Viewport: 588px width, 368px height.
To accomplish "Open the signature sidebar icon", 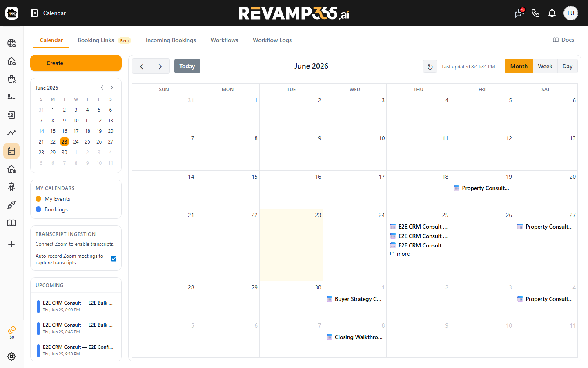I will point(11,97).
